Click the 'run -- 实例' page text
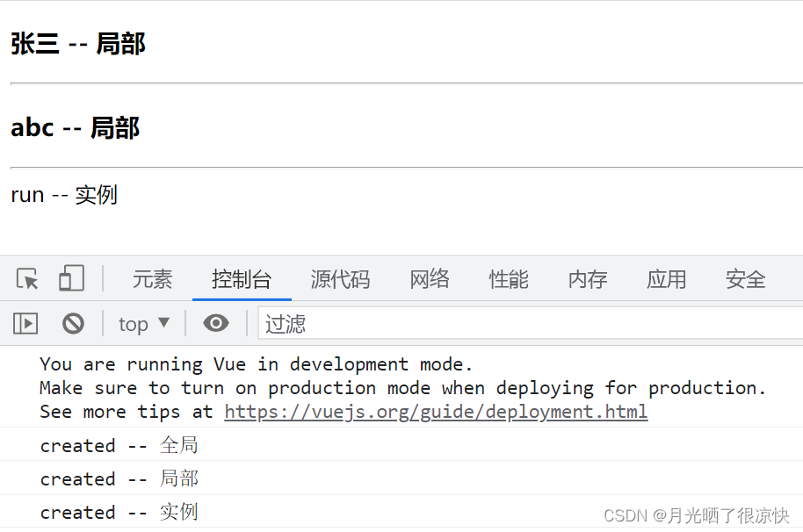Screen dimensions: 803x532 (x=64, y=195)
